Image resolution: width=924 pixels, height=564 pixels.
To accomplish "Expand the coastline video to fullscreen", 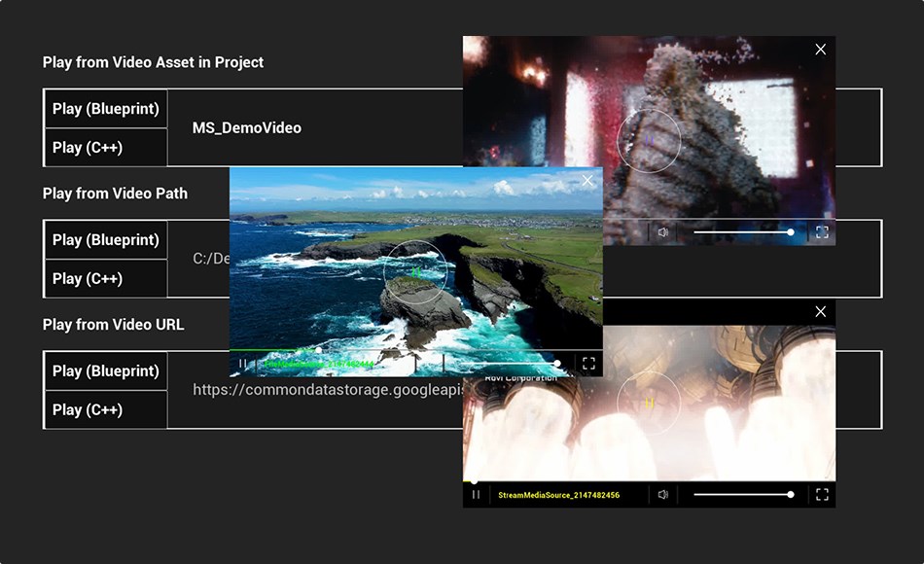I will point(587,364).
